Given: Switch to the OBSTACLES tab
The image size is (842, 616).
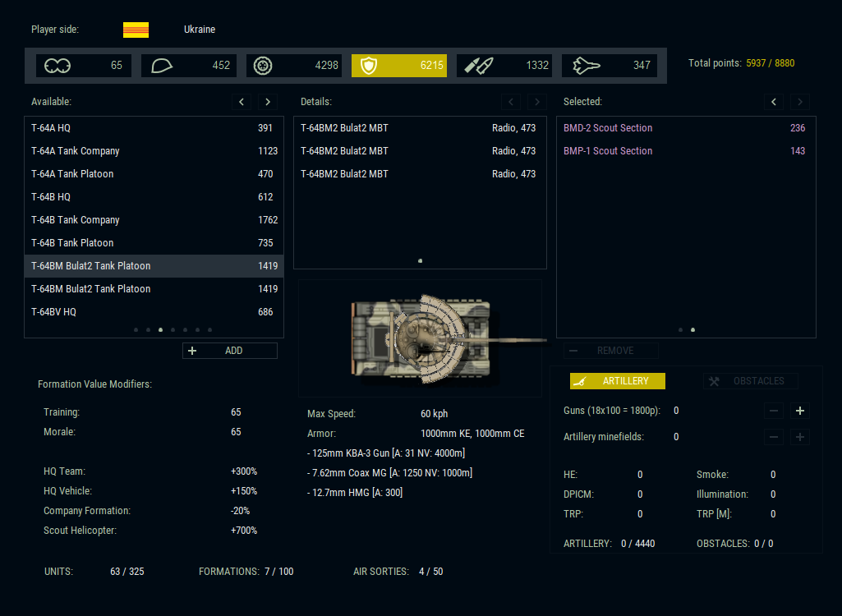Looking at the screenshot, I should coord(750,381).
